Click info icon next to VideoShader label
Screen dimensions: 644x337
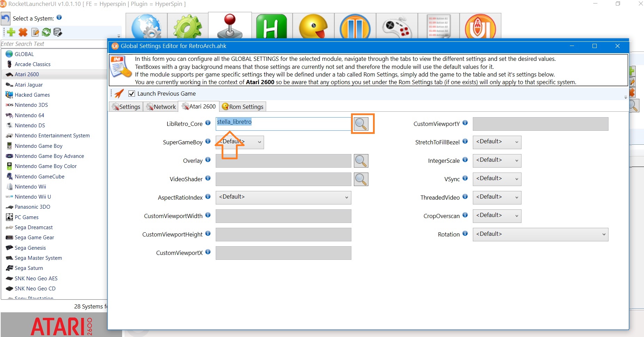(208, 178)
